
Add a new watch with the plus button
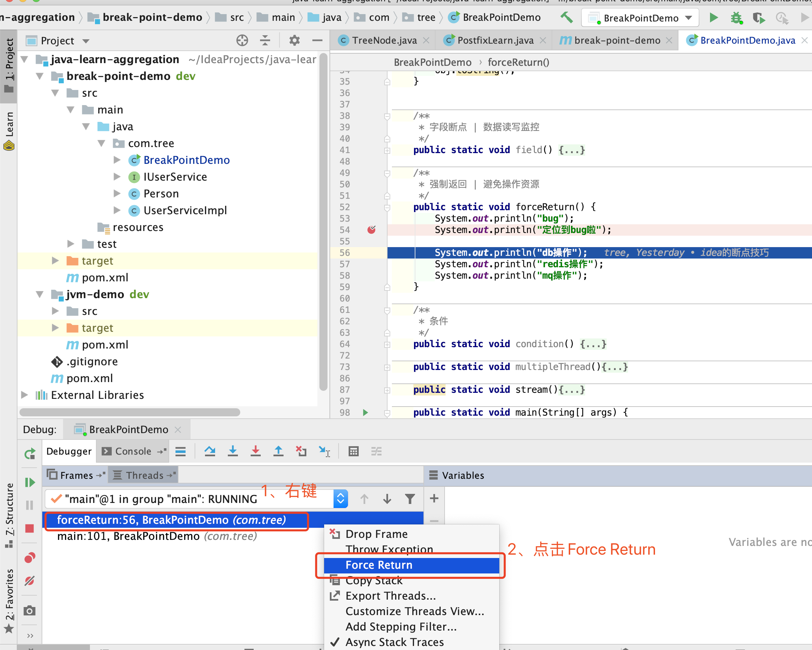click(x=434, y=498)
